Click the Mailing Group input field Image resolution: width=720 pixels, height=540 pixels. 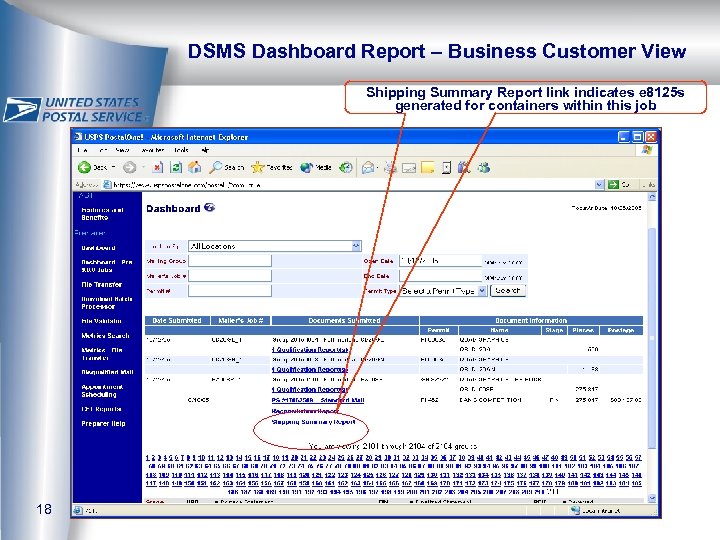[x=230, y=261]
